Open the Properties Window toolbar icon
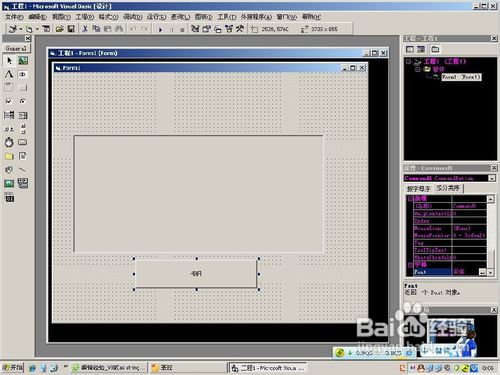 pyautogui.click(x=207, y=29)
